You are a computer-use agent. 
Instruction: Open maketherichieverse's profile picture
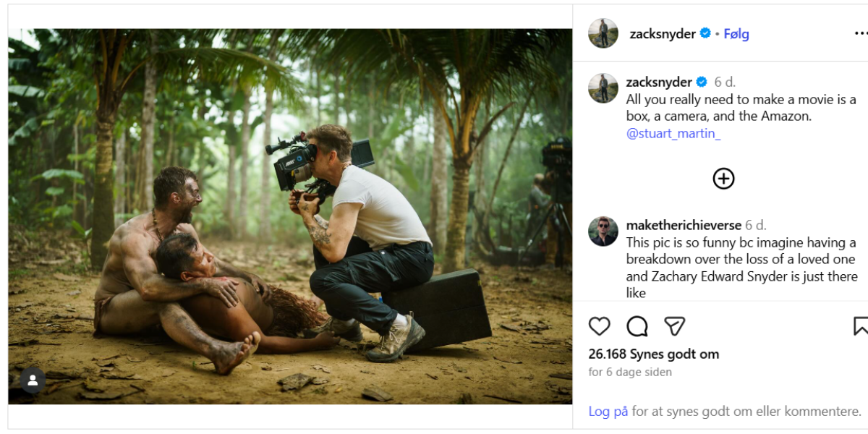603,226
